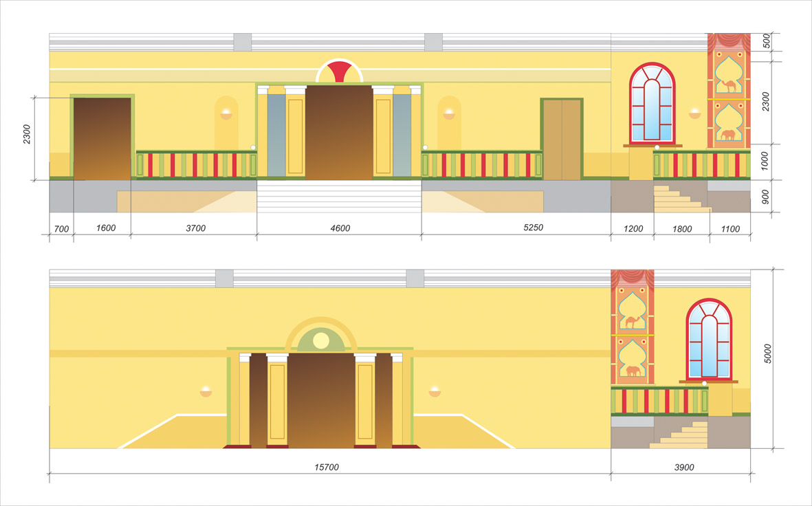
Task: Click the 4600 dimension label
Action: pos(340,228)
